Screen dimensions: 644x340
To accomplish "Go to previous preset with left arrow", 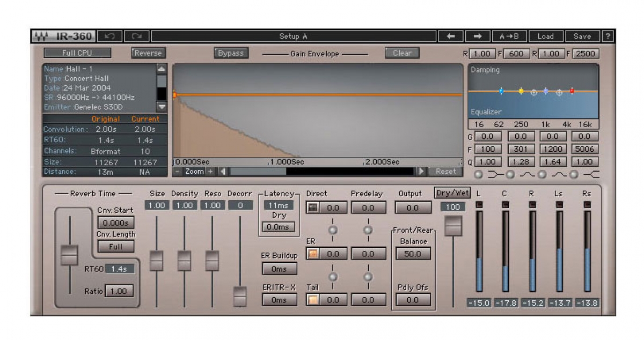I will 451,36.
